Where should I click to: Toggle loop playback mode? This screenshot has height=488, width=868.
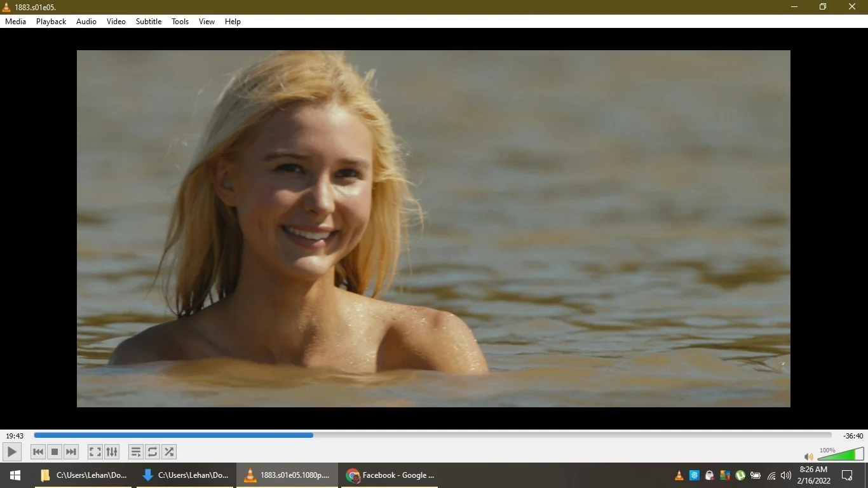(x=153, y=452)
